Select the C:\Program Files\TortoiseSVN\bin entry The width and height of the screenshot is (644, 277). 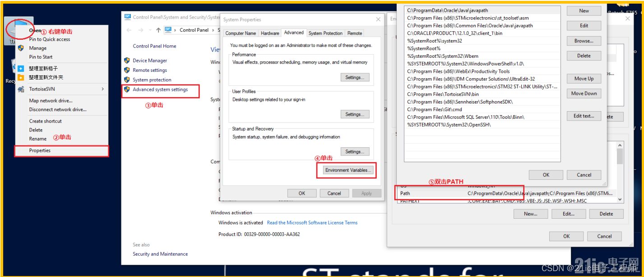[x=482, y=94]
